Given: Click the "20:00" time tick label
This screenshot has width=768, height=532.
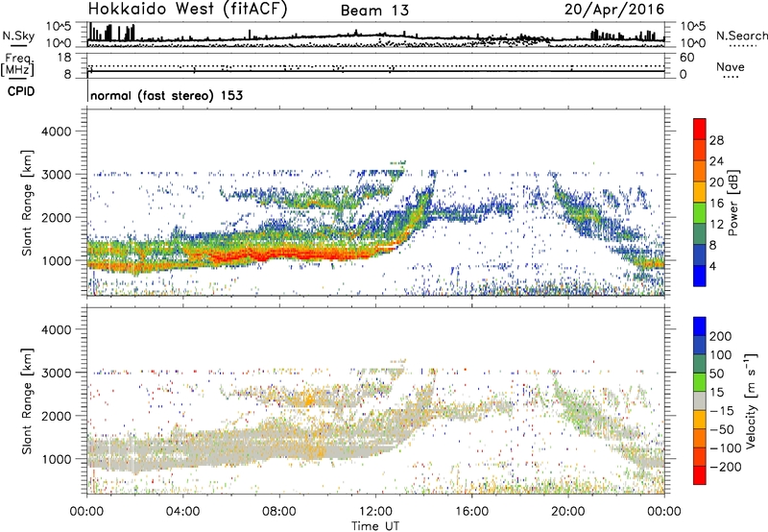Looking at the screenshot, I should (x=567, y=512).
